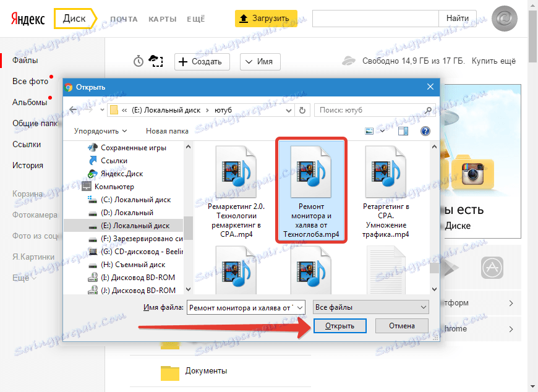Screen dimensions: 538x392
Task: Click the Отмена button
Action: [x=402, y=326]
